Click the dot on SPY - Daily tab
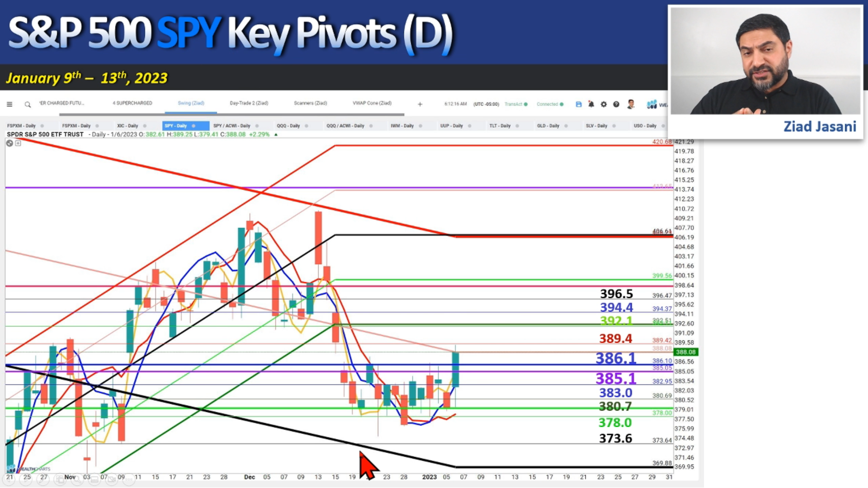The width and height of the screenshot is (868, 488). [x=193, y=126]
